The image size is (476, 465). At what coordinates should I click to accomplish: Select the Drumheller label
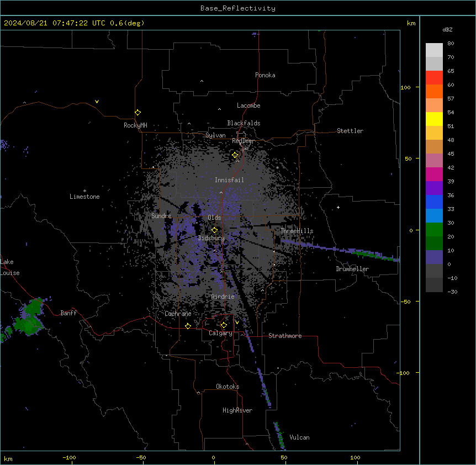click(x=352, y=269)
